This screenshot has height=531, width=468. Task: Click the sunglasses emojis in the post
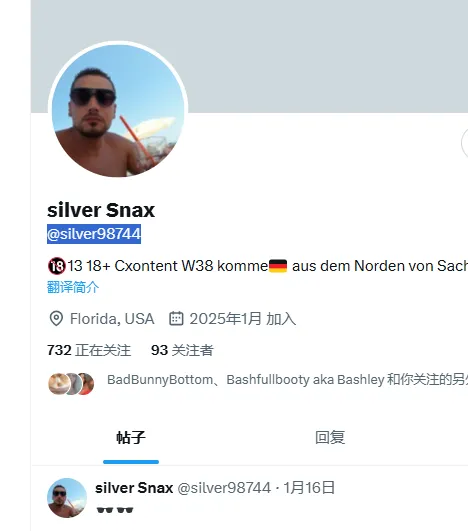tap(115, 510)
